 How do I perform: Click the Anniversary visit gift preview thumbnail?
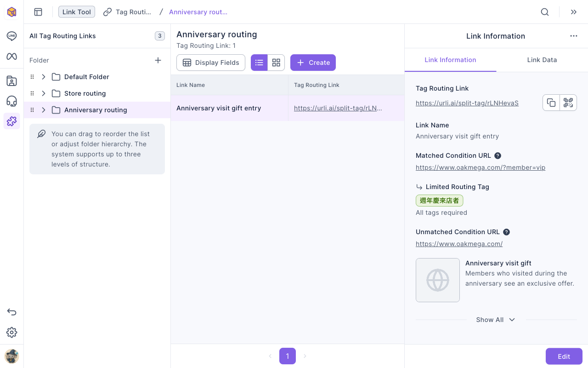pyautogui.click(x=438, y=280)
